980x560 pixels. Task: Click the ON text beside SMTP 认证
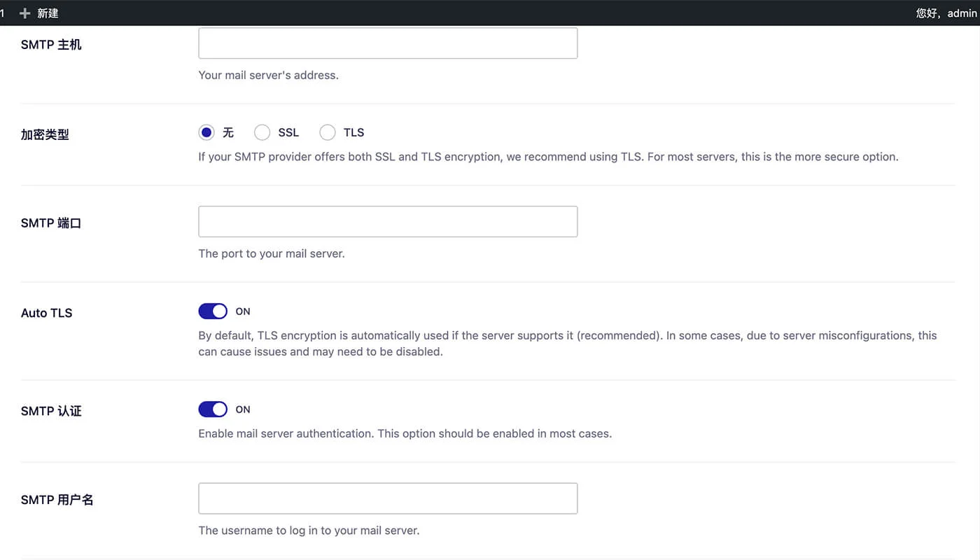click(x=243, y=409)
